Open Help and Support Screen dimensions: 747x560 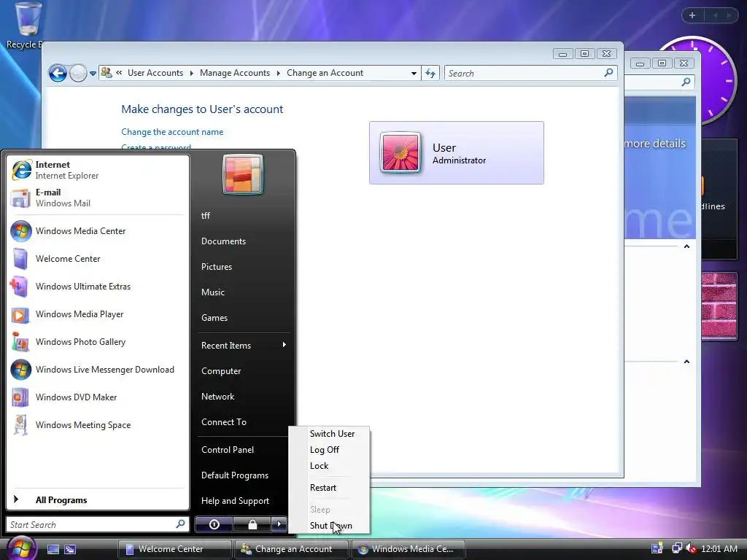[244, 501]
